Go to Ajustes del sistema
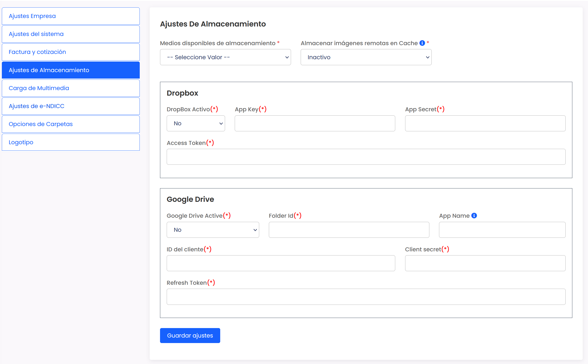This screenshot has height=364, width=588. pyautogui.click(x=71, y=34)
